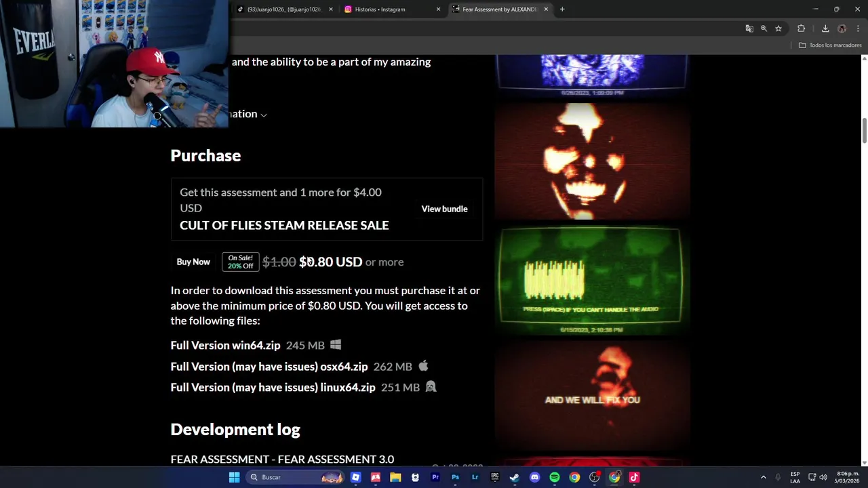Show hidden tray icons chevron
Screen dimensions: 868x488
tap(763, 477)
